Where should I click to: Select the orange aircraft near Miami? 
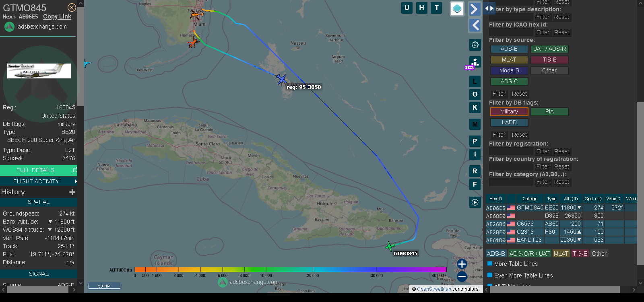(x=196, y=15)
